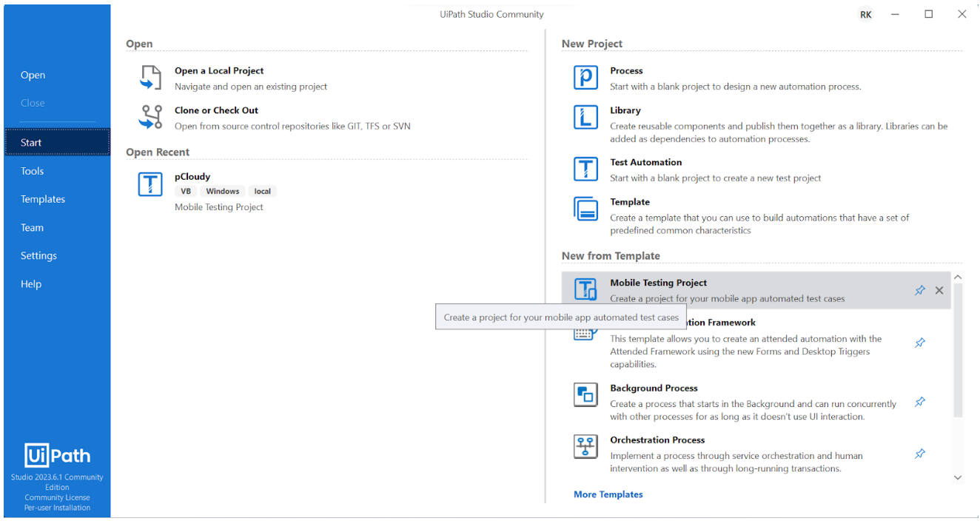Click the Library project icon
The image size is (980, 521).
click(x=585, y=117)
